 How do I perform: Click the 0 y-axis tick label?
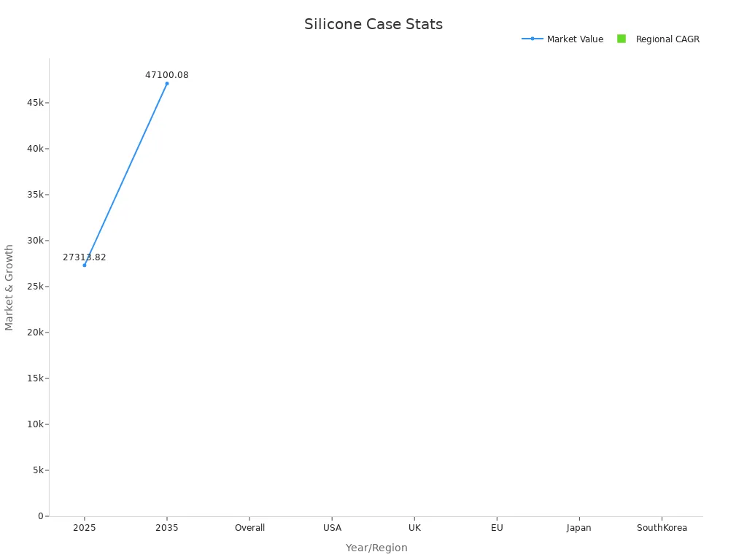pos(41,516)
